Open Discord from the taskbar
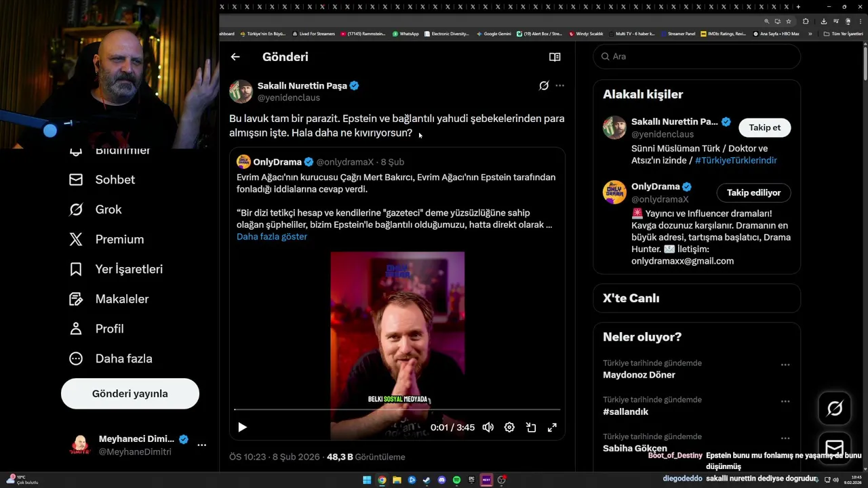Image resolution: width=868 pixels, height=488 pixels. 441,480
